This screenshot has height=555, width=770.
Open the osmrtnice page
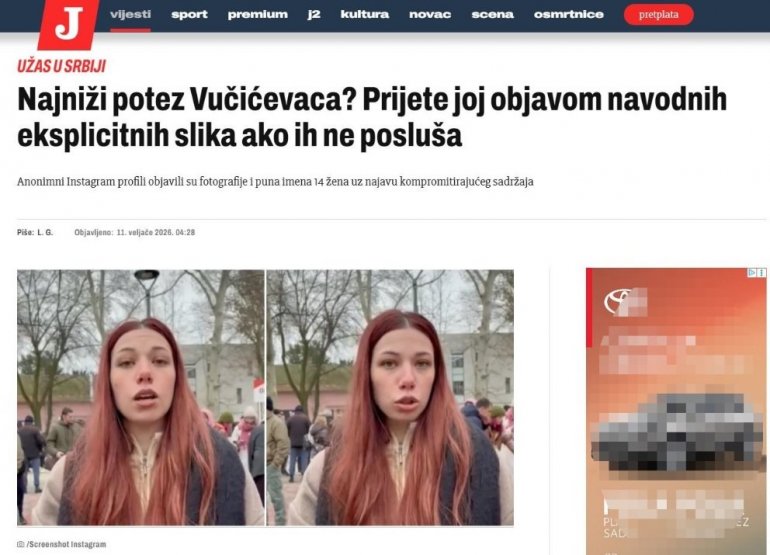click(x=569, y=15)
